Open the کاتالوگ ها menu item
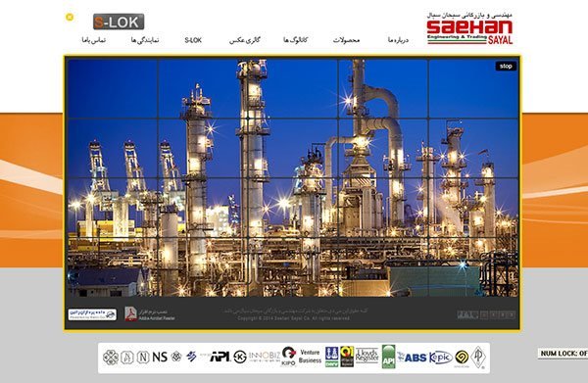This screenshot has height=383, width=588. tap(295, 40)
